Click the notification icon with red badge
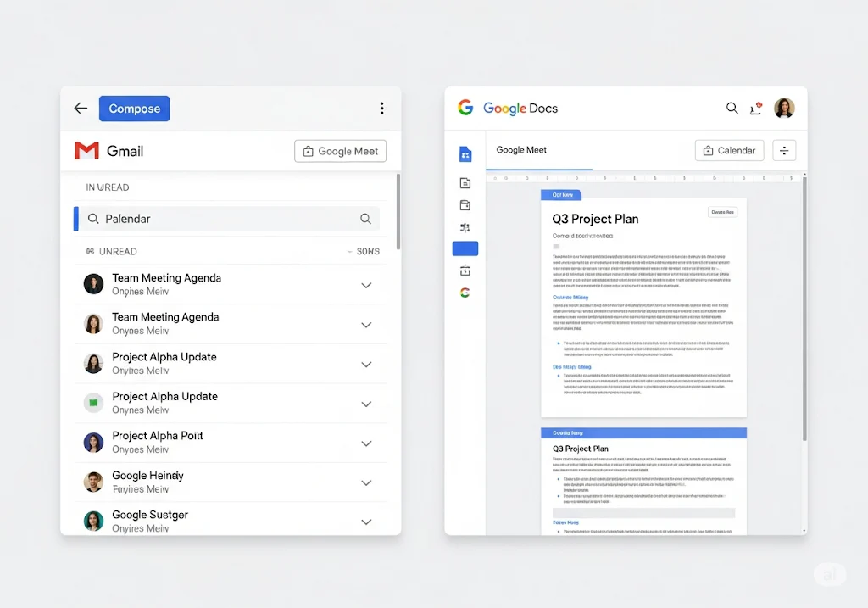 tap(756, 108)
